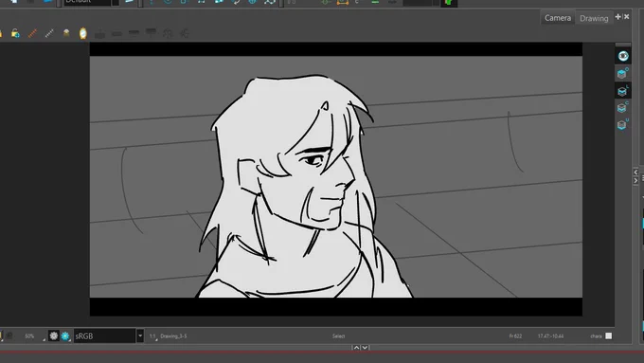Click the white colour swatch next to chara

(x=609, y=336)
